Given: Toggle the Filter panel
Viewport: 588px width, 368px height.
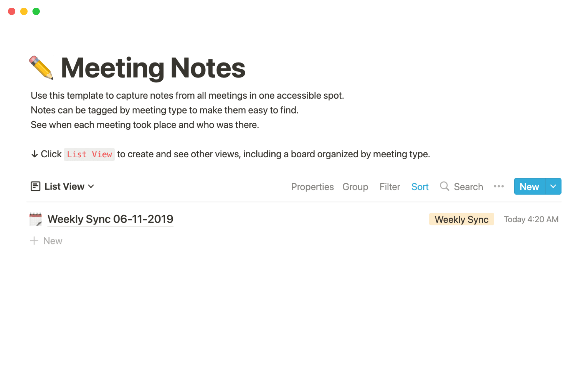Looking at the screenshot, I should pos(390,186).
